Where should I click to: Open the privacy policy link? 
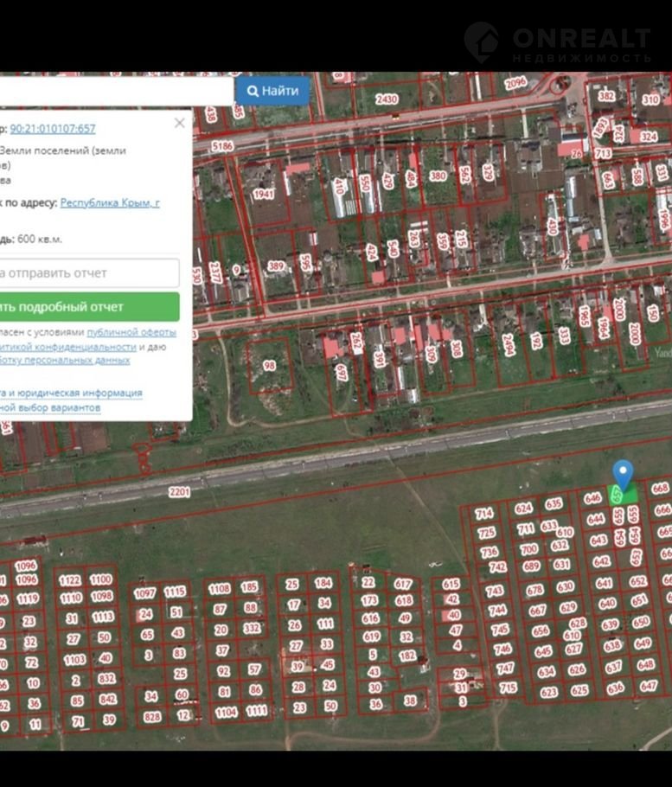point(67,346)
